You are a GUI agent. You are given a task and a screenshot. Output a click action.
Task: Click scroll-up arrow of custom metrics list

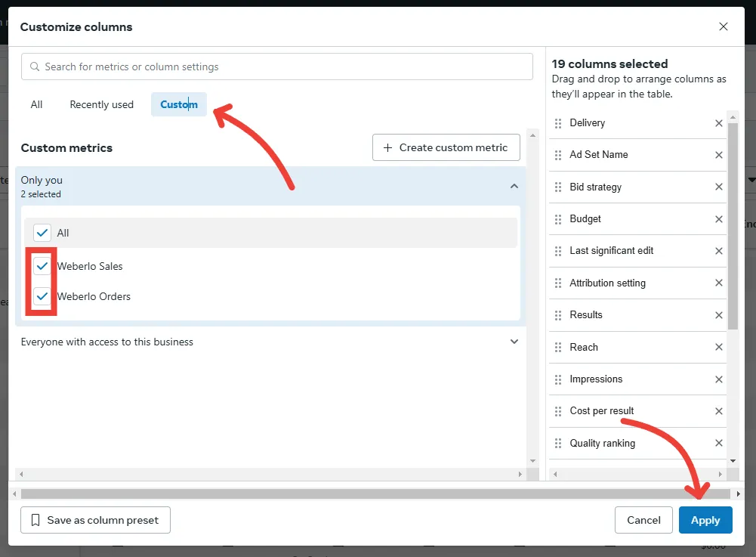532,135
